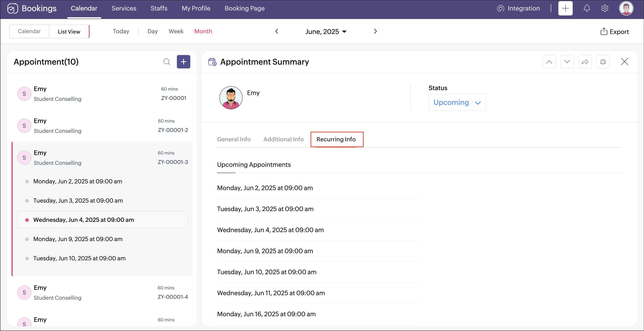Select Wednesday, Jun 4 in left list
Viewport: 644px width, 331px height.
(x=102, y=220)
